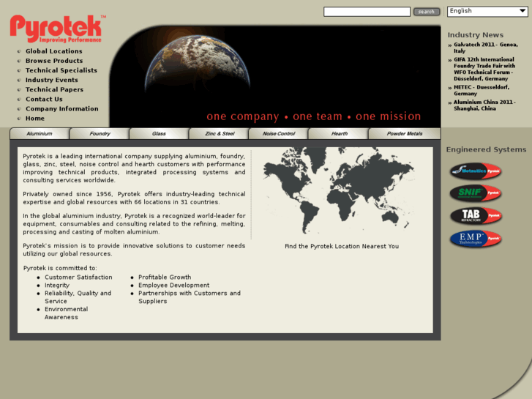Click 'Customer Satisfaction' bullet text
The width and height of the screenshot is (532, 399).
click(78, 277)
